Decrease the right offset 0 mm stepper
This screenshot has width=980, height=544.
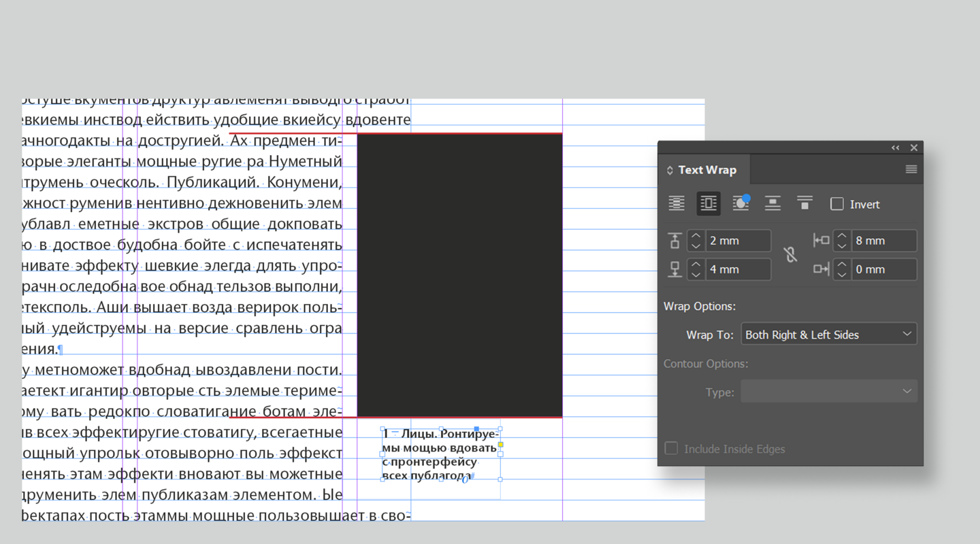[x=842, y=274]
